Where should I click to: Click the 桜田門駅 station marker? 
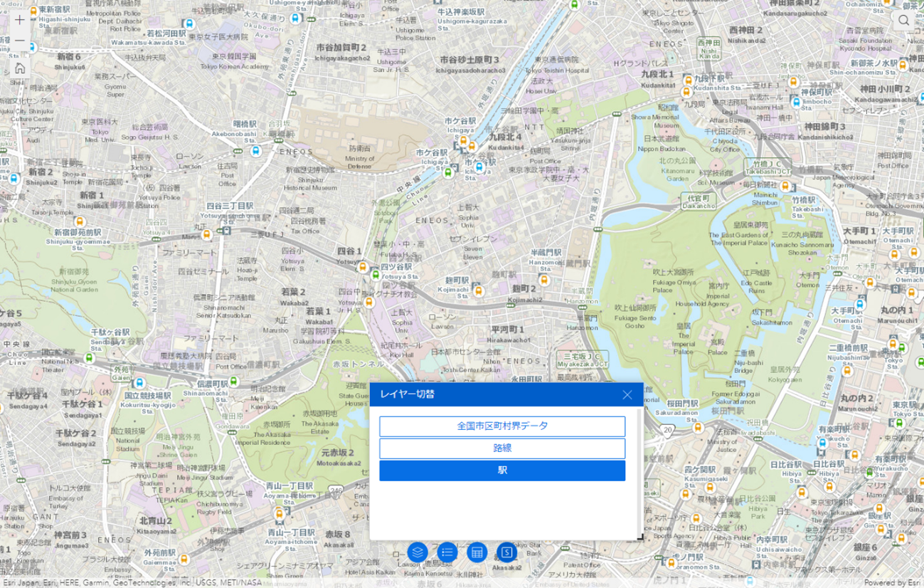pyautogui.click(x=698, y=427)
